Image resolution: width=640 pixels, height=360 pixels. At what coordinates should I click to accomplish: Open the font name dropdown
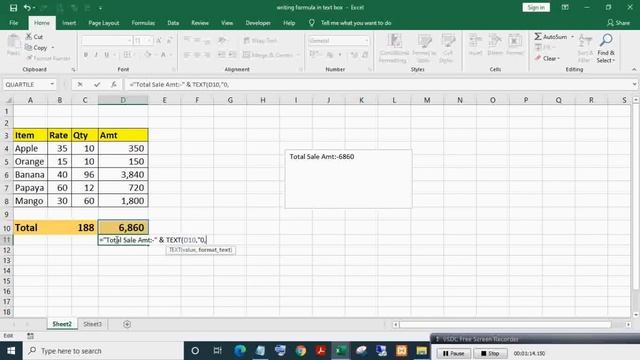click(x=129, y=41)
